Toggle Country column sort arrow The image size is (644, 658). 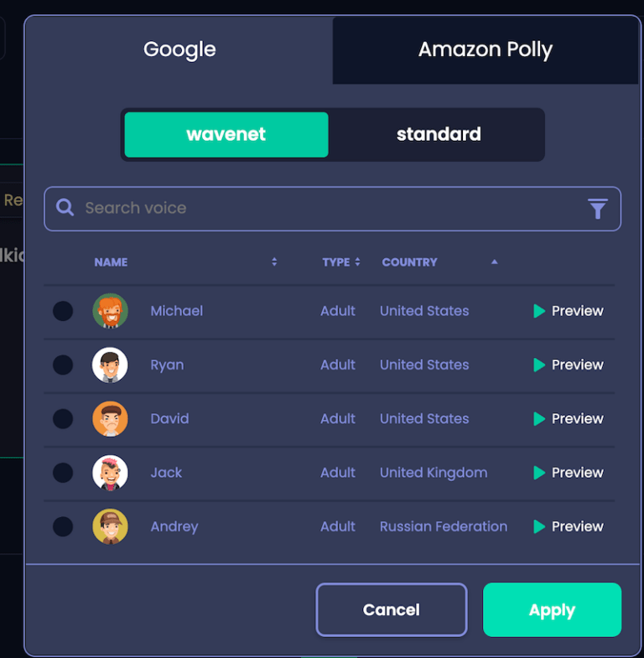pyautogui.click(x=495, y=262)
